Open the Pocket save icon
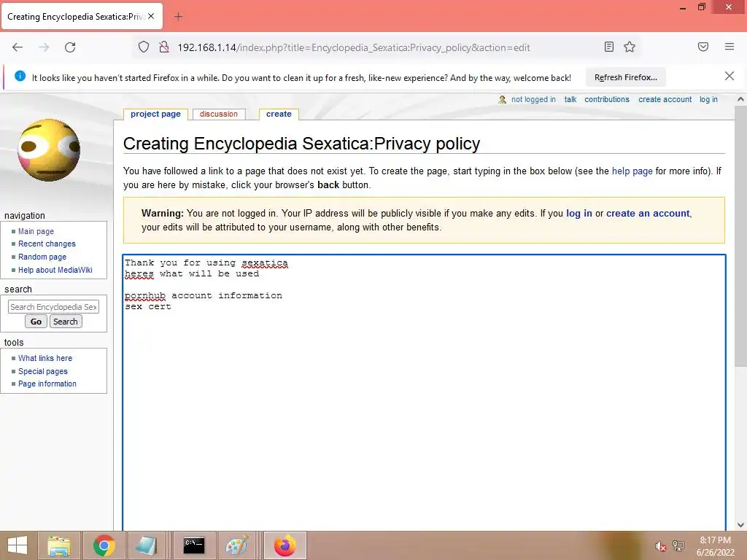The height and width of the screenshot is (560, 747). [x=703, y=47]
